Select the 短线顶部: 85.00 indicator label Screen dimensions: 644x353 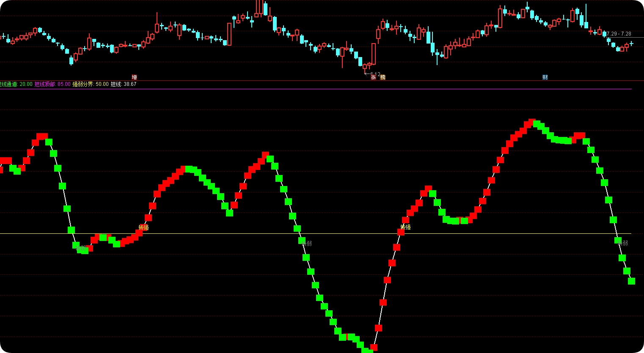[52, 84]
